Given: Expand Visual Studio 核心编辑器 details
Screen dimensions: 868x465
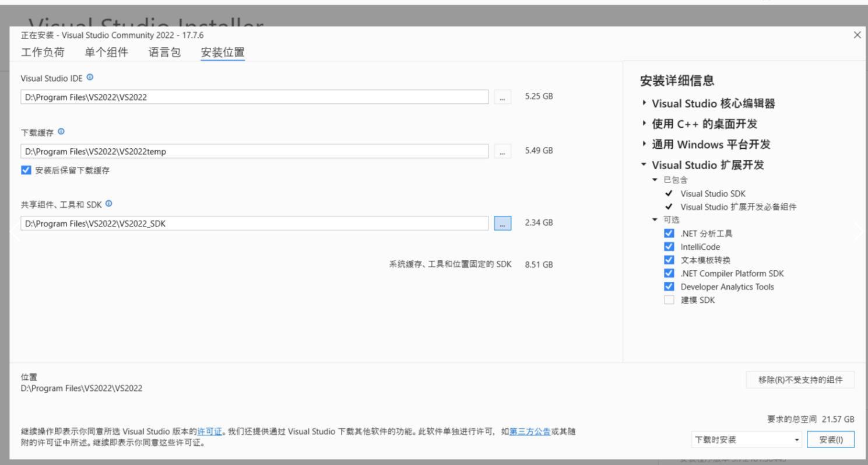Looking at the screenshot, I should (644, 103).
